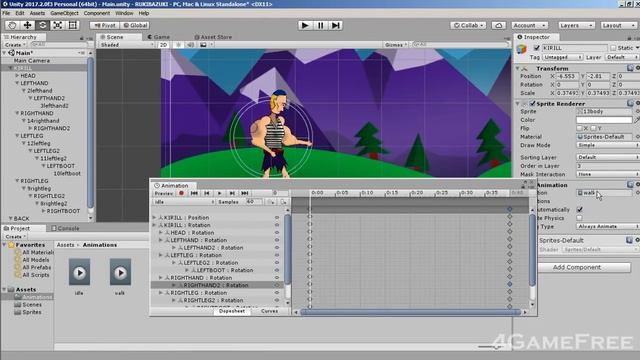Image resolution: width=640 pixels, height=360 pixels.
Task: Click the Sprite Renderer Color swatch
Action: [x=604, y=120]
